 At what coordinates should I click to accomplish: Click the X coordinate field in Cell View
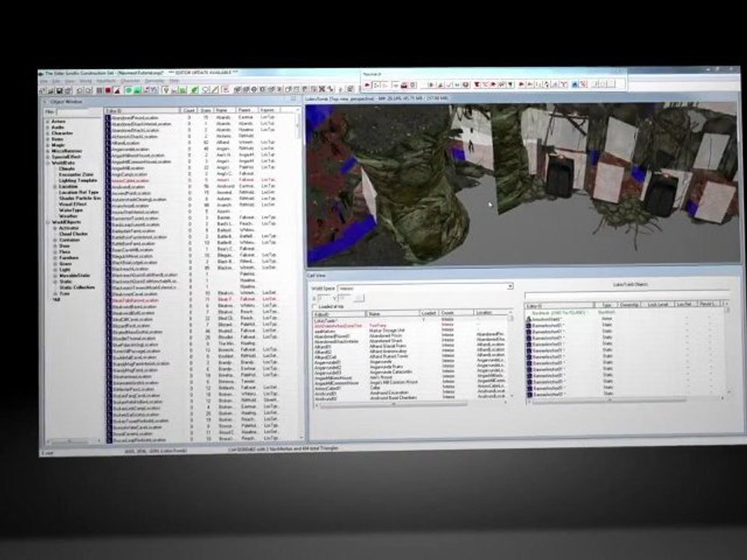click(325, 299)
